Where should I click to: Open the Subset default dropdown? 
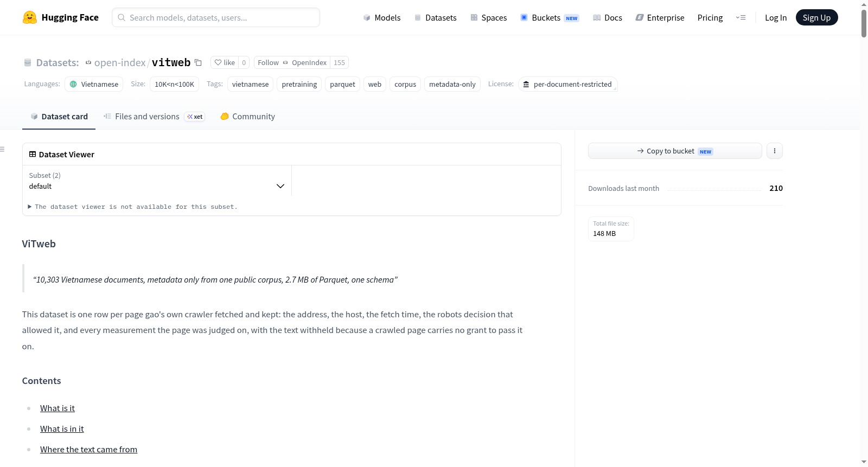pos(157,181)
